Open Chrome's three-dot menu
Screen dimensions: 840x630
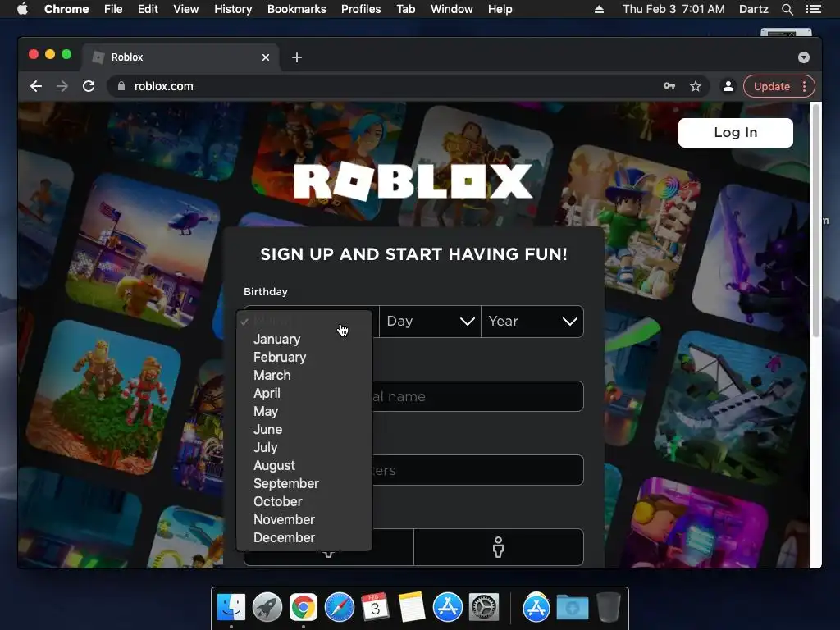[x=804, y=87]
